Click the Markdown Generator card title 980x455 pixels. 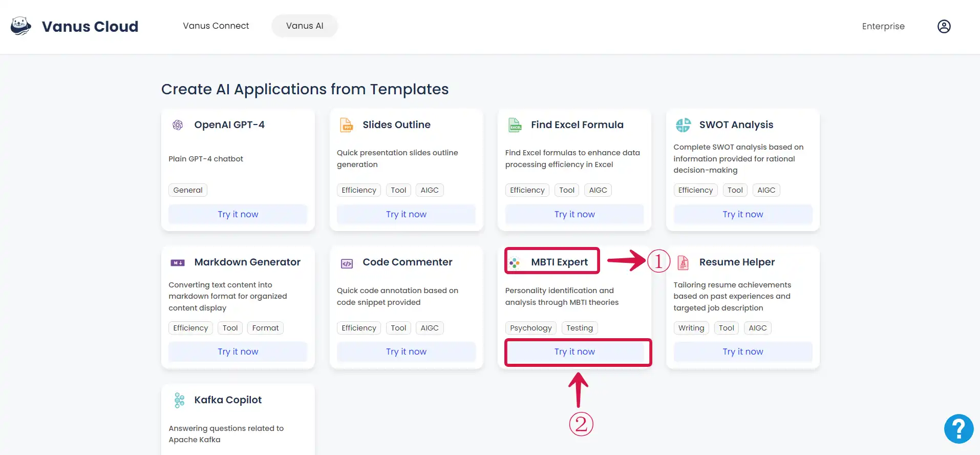coord(247,262)
